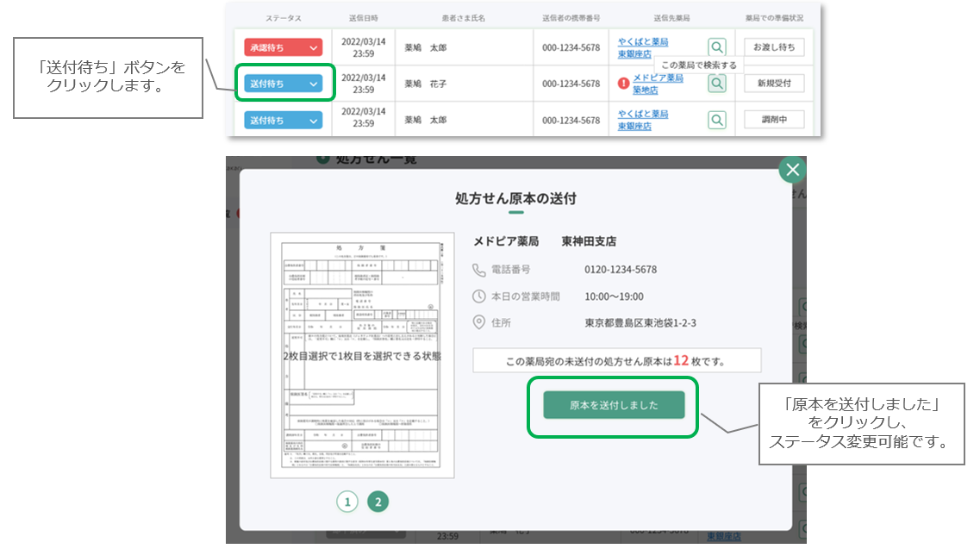
Task: Click the お渡し待ち status button
Action: (774, 47)
